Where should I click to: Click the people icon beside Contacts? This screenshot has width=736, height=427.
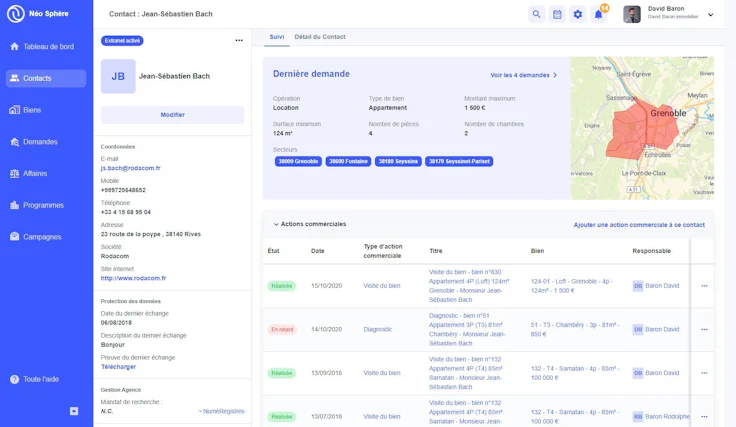coord(15,78)
